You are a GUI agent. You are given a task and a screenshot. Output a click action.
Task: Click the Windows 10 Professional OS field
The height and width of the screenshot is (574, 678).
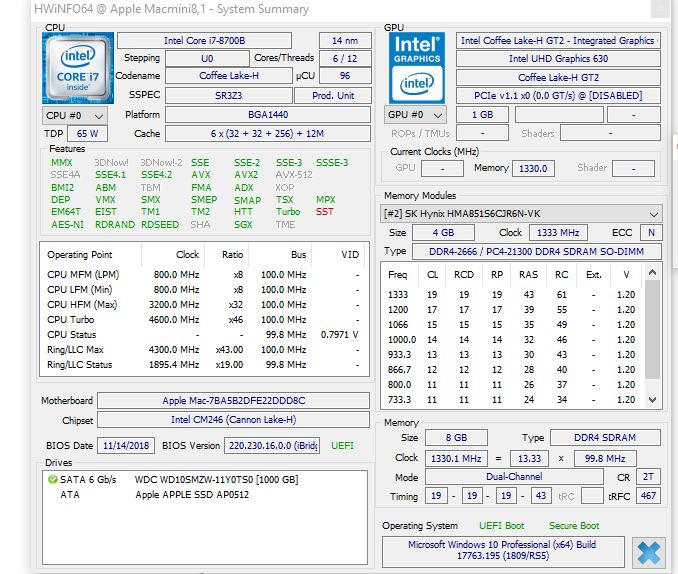click(x=503, y=550)
